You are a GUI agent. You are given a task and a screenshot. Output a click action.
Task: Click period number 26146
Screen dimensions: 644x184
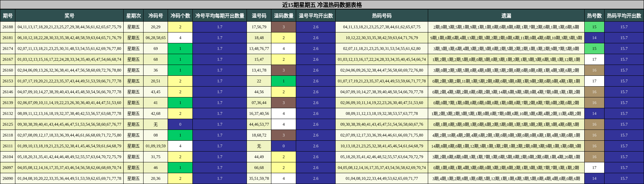coord(8,92)
